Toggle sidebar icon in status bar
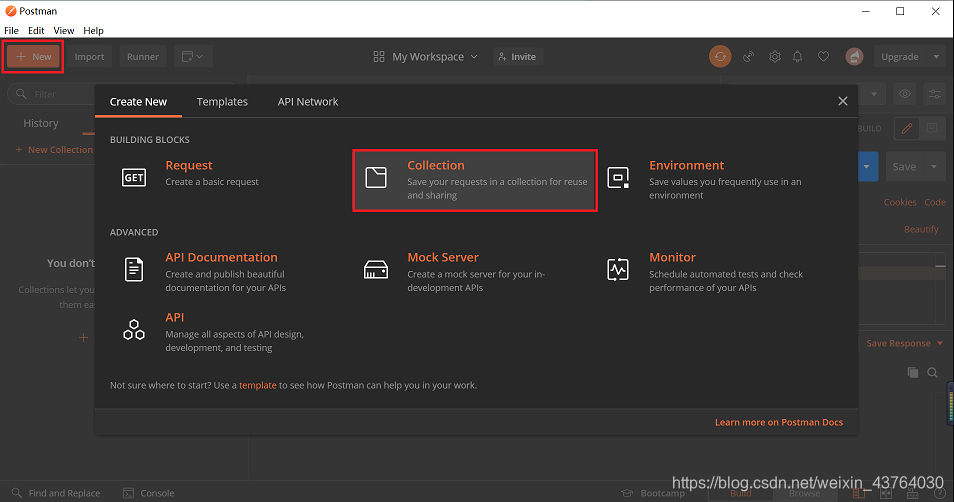 pos(858,493)
